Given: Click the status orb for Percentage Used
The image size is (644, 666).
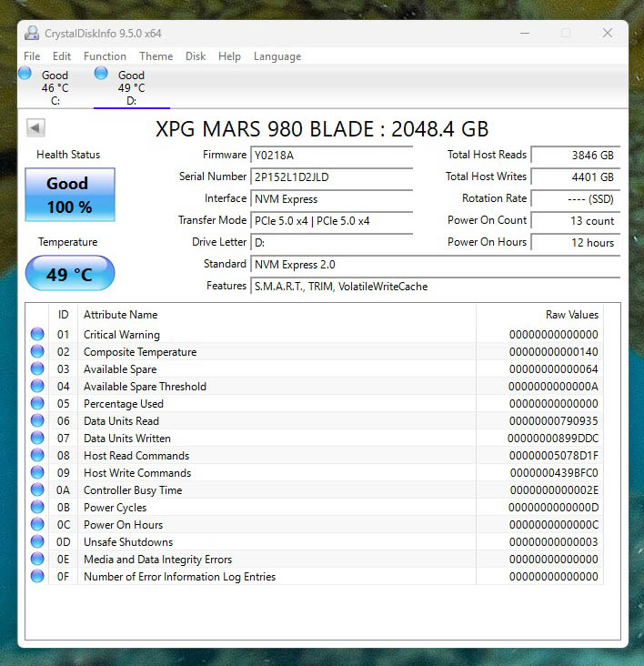Looking at the screenshot, I should [37, 403].
